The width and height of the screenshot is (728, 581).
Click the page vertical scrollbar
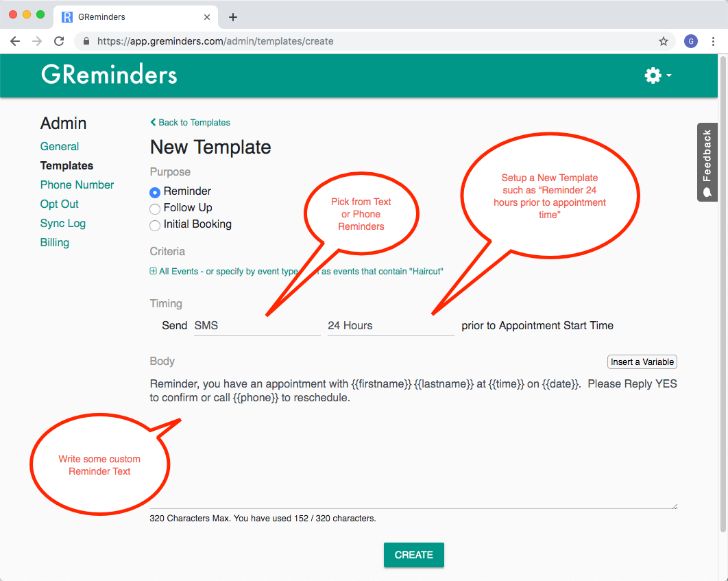click(x=723, y=294)
